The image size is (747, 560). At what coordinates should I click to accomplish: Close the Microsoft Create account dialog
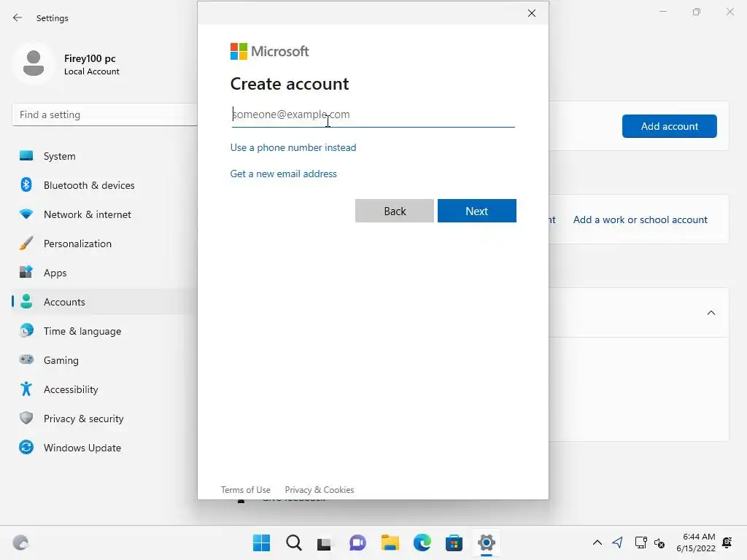[532, 13]
